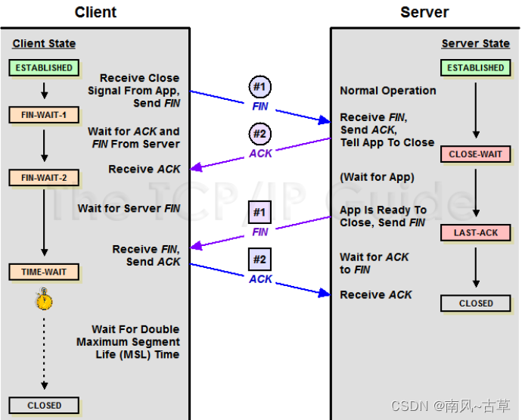The width and height of the screenshot is (522, 420).
Task: Click the underlined Server State label
Action: coord(475,44)
